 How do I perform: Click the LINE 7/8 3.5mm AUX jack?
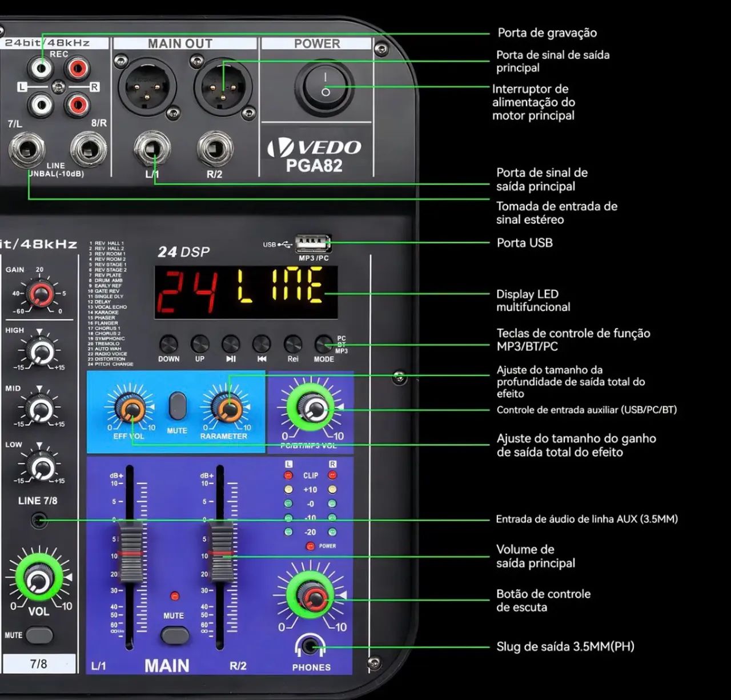click(x=39, y=521)
